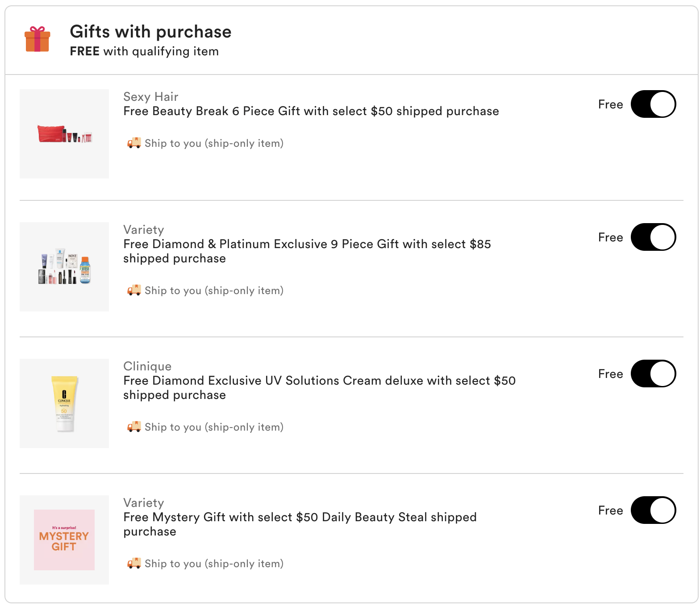This screenshot has width=700, height=606.
Task: Click the shipping truck icon for 9 Piece Gift
Action: click(x=134, y=290)
